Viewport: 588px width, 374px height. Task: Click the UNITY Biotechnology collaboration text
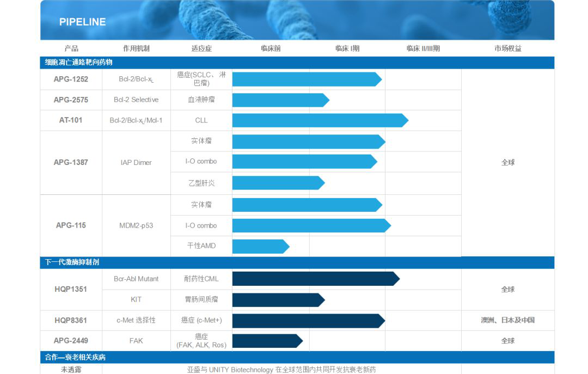(281, 370)
